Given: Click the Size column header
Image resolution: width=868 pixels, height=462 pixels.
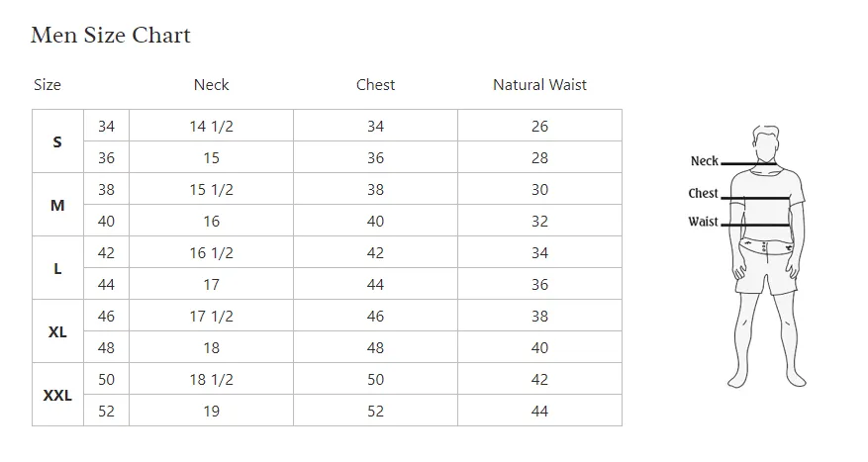Looking at the screenshot, I should click(x=48, y=85).
